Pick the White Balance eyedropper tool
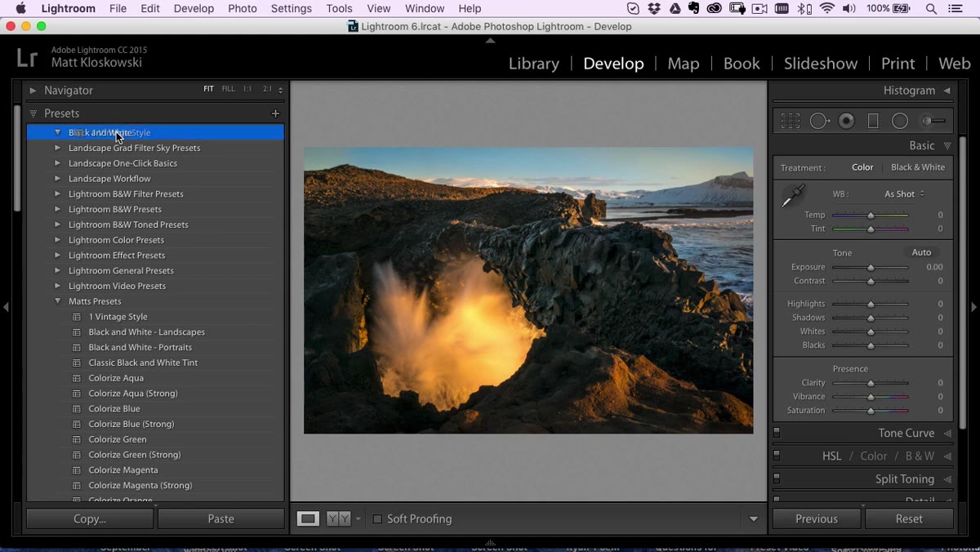The image size is (980, 552). 792,196
